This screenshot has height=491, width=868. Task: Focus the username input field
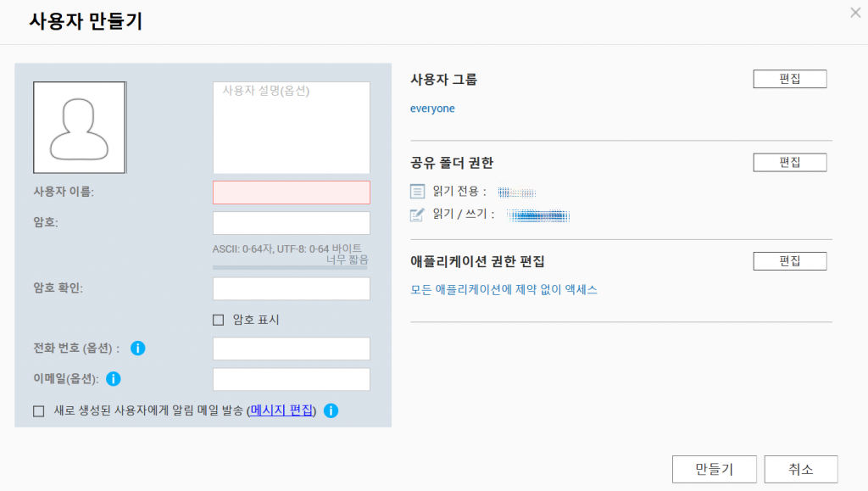(292, 192)
